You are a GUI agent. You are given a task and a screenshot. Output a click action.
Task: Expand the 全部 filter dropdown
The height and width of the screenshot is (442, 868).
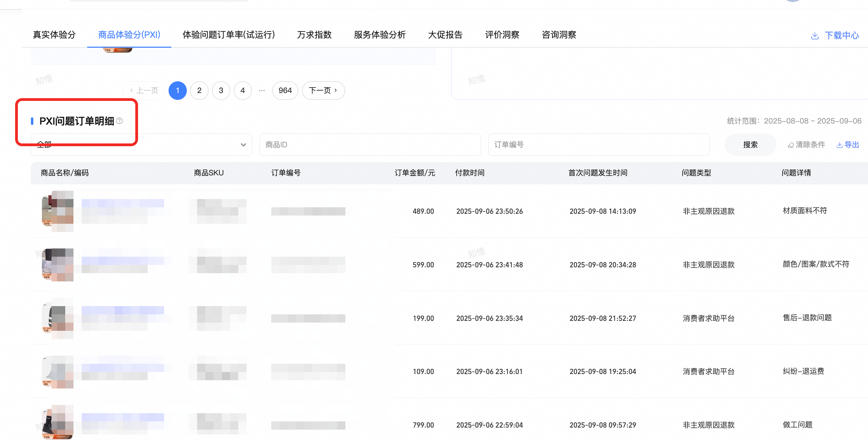[141, 144]
